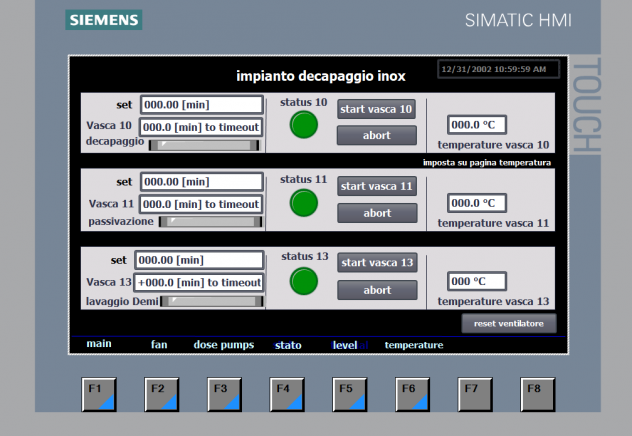
Task: Click the vasca 11 temperature value
Action: tap(477, 203)
